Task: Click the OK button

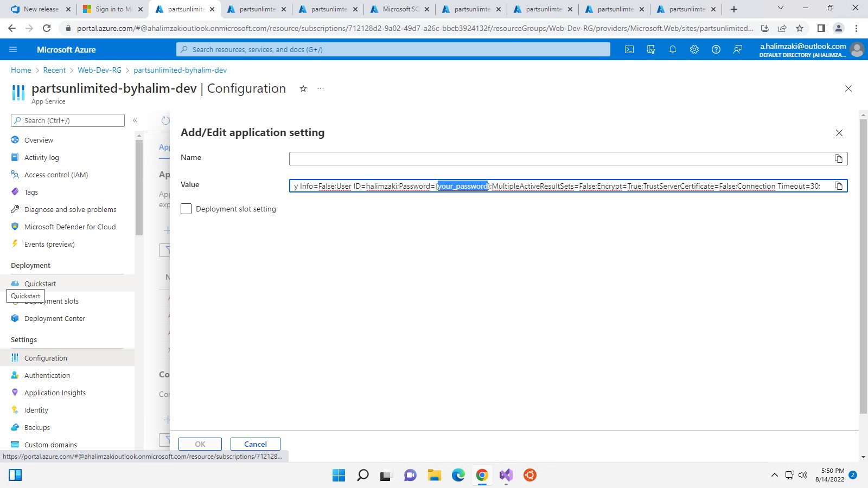Action: tap(200, 444)
